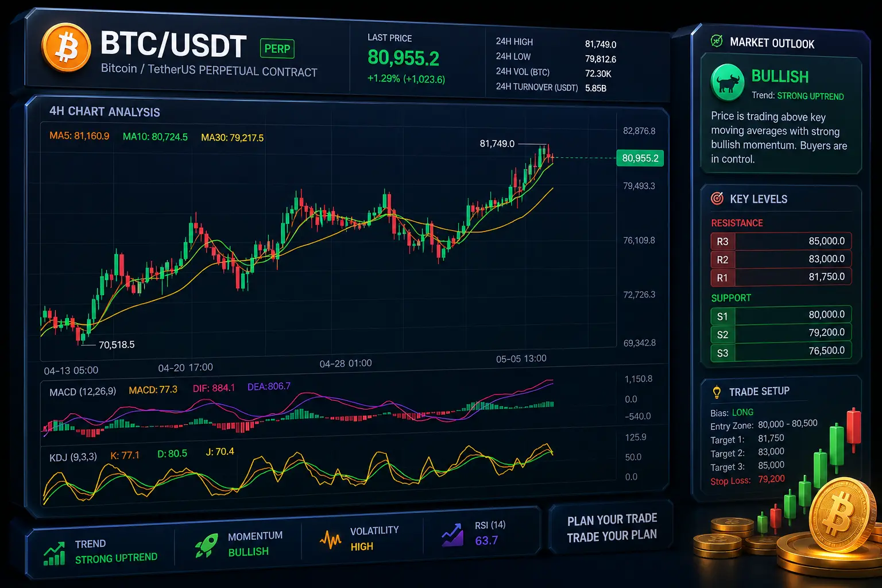Click the 81,749.0 high marker on chart

click(x=497, y=144)
